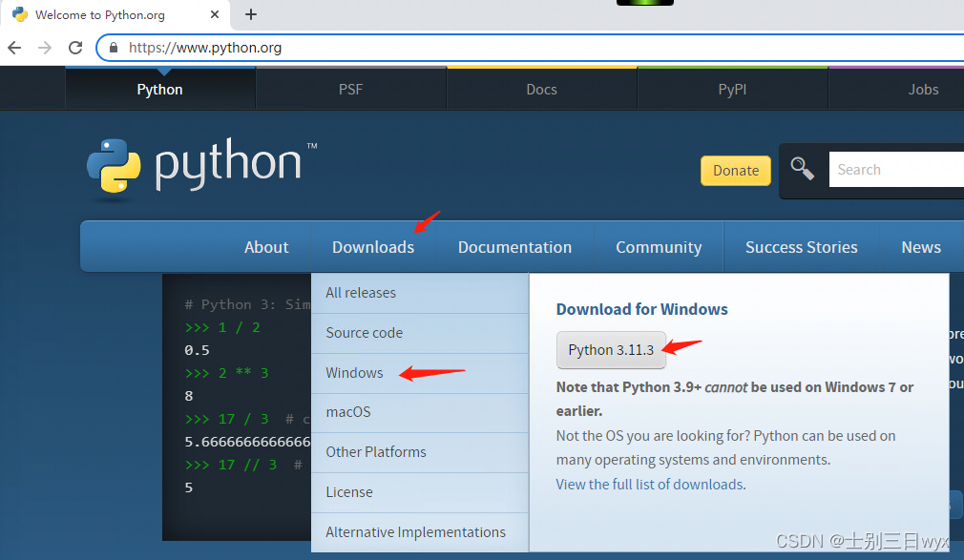Open a new browser tab with the plus icon

pyautogui.click(x=250, y=14)
